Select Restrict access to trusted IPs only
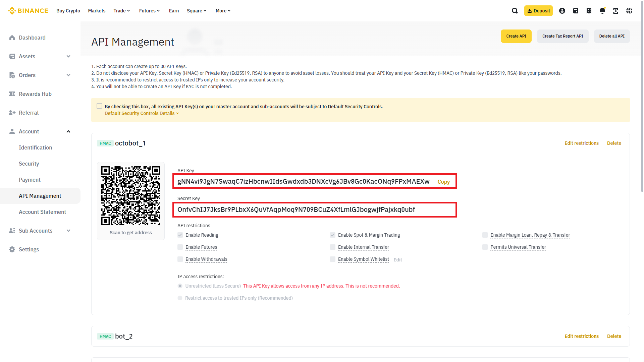644x362 pixels. tap(180, 298)
